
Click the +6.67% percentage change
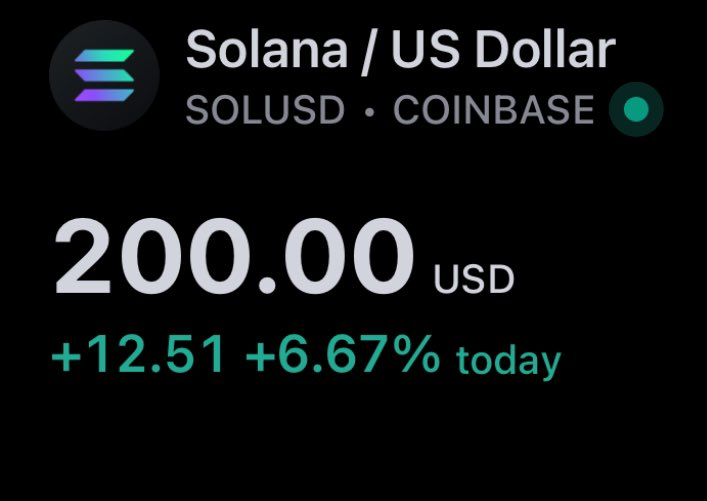[342, 354]
